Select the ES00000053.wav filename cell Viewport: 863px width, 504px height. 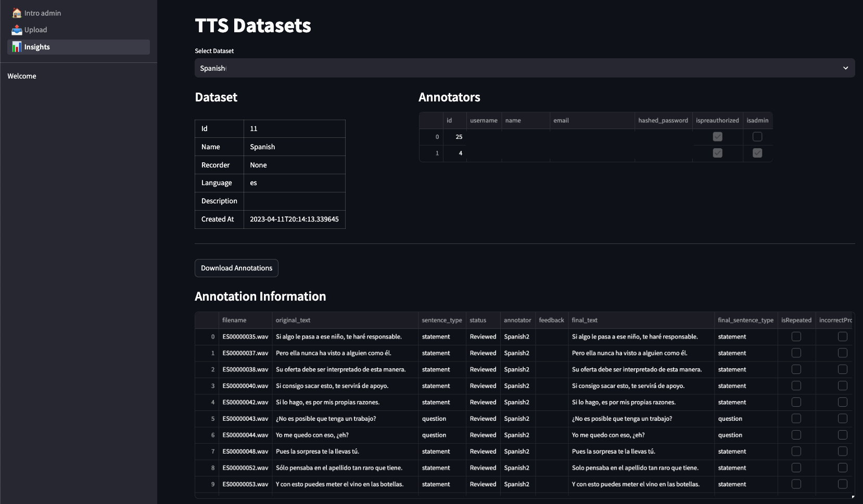(x=245, y=484)
